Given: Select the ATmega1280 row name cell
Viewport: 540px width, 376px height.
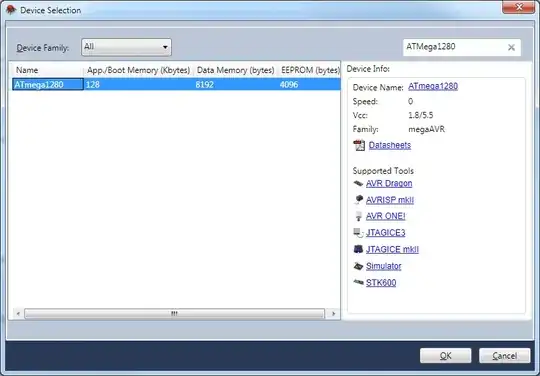Looking at the screenshot, I should (48, 85).
